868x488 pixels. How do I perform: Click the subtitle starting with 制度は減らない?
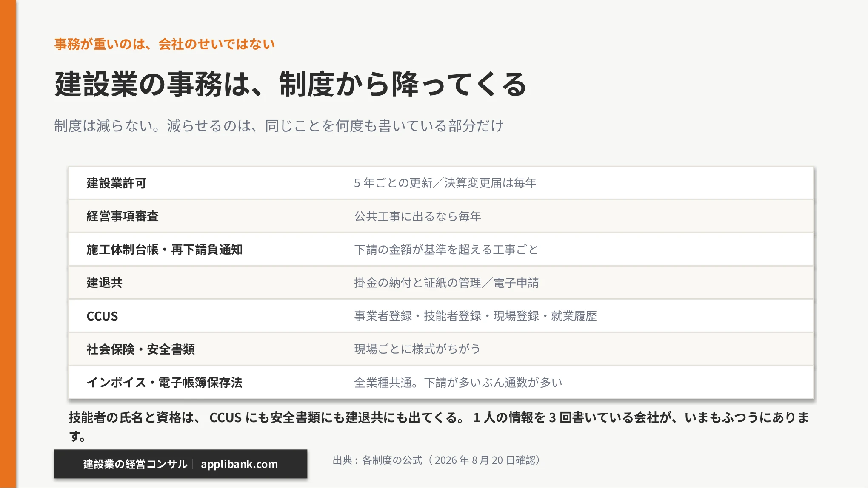pos(279,126)
